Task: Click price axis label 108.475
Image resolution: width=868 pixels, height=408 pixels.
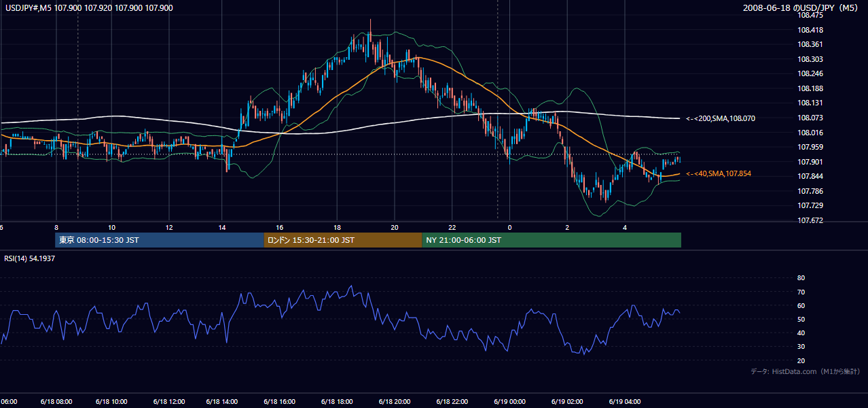Action: [x=810, y=15]
